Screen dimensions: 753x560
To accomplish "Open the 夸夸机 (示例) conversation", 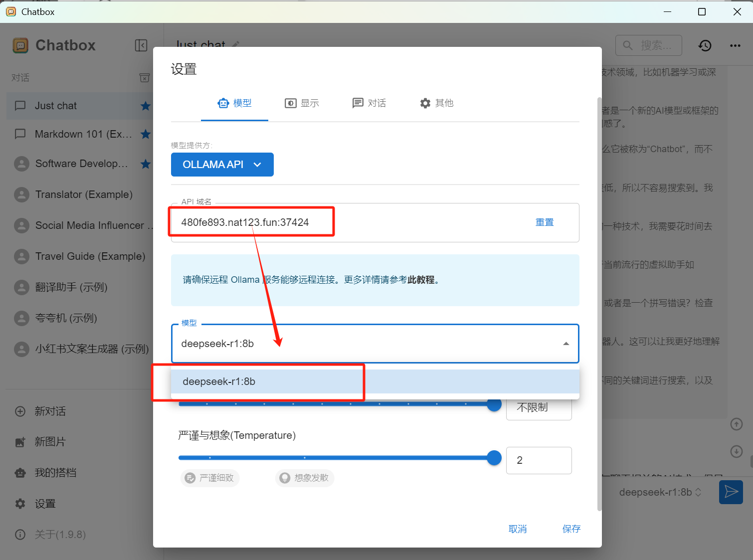I will (x=80, y=318).
